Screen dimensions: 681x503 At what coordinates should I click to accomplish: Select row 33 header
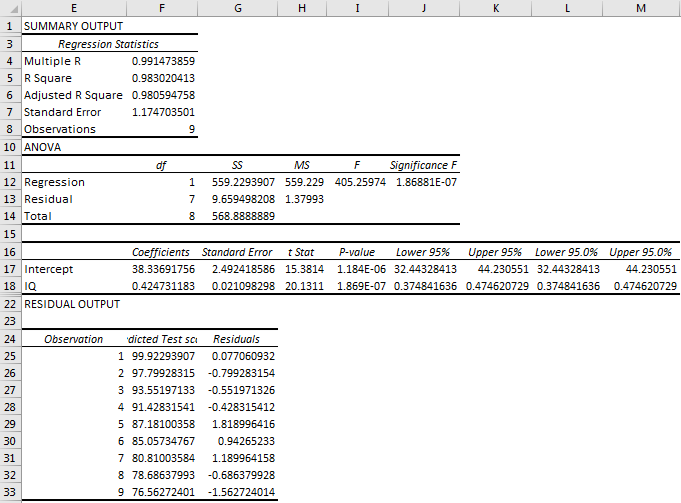(10, 492)
